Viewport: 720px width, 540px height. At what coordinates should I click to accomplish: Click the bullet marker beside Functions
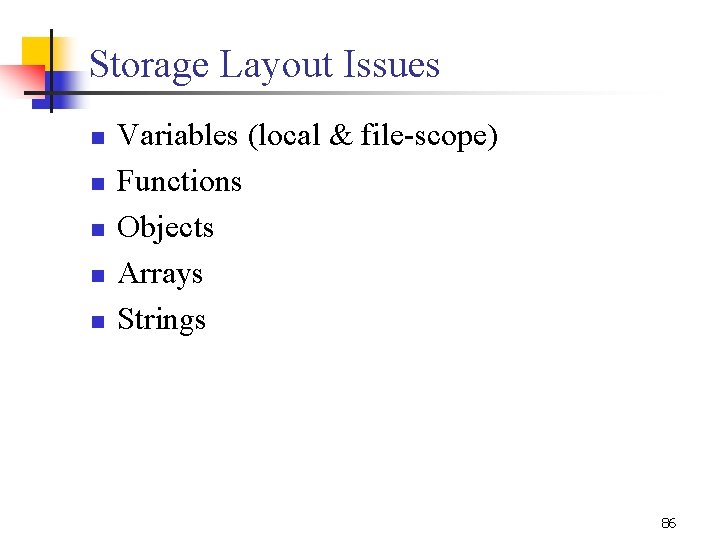97,185
